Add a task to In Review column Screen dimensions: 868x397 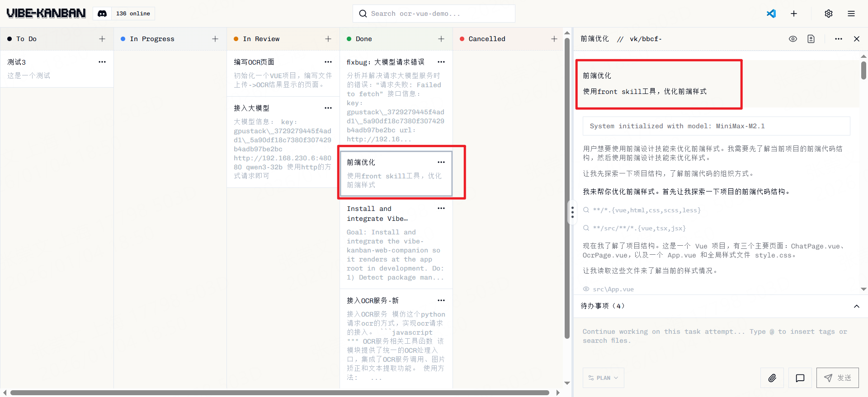click(x=328, y=39)
